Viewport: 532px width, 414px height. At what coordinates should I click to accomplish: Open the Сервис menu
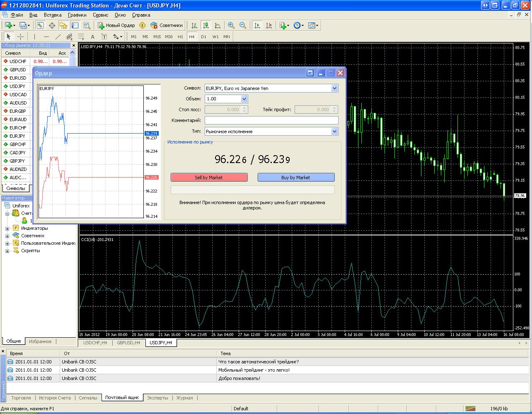(x=100, y=15)
